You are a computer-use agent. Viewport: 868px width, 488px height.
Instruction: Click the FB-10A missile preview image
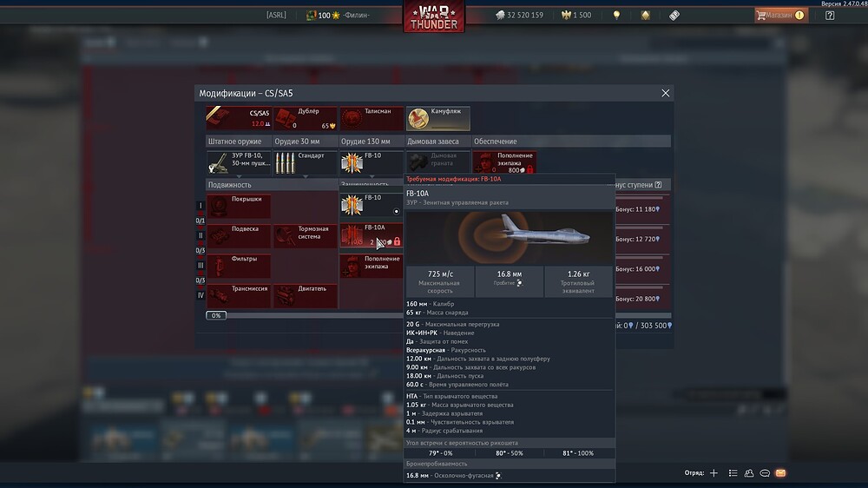pyautogui.click(x=510, y=237)
